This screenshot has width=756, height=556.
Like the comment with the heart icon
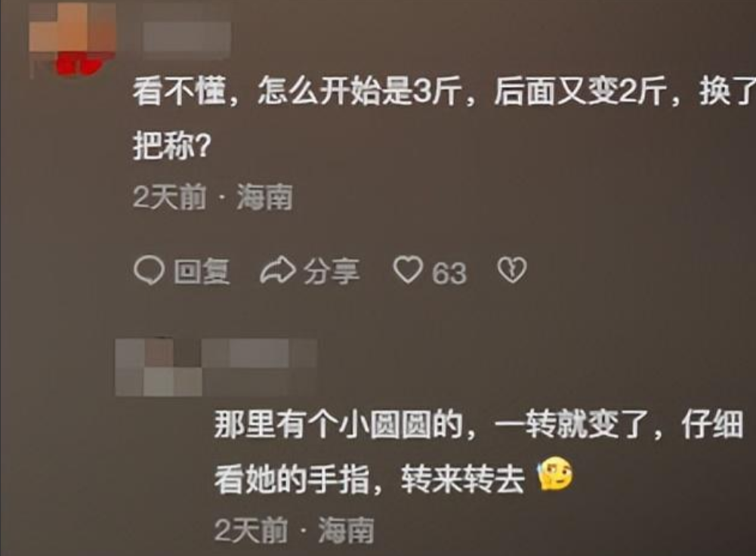click(x=408, y=270)
